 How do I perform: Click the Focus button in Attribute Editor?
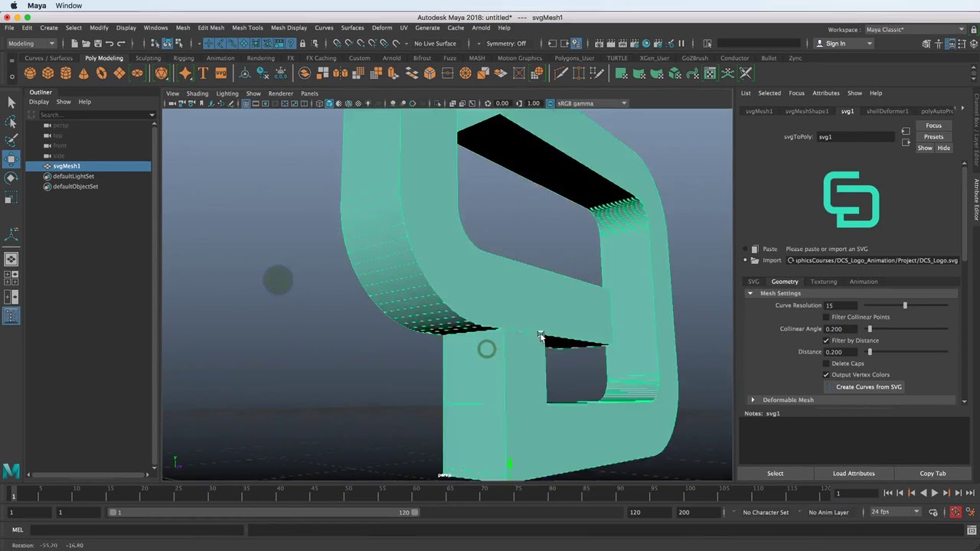pos(933,126)
